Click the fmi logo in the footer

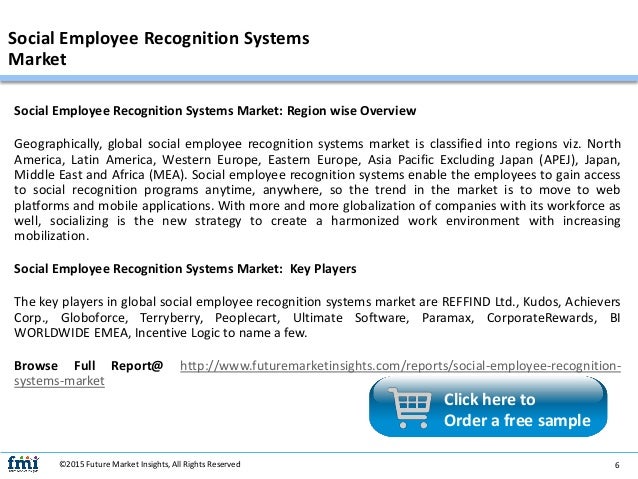pos(23,464)
